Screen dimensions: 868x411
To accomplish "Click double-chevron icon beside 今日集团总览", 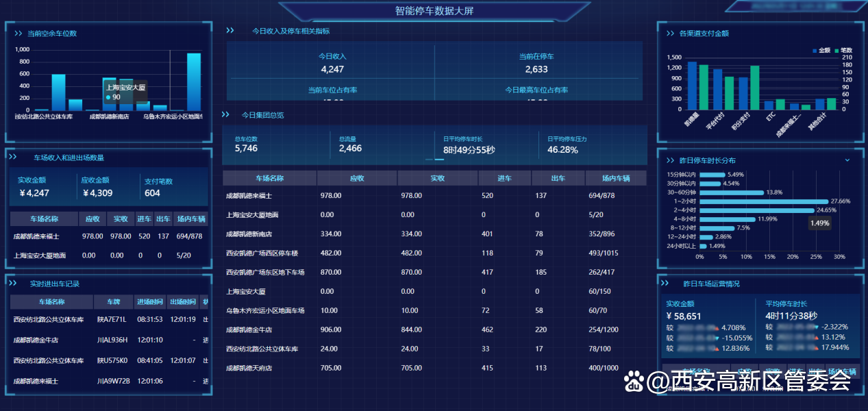I will (x=225, y=115).
